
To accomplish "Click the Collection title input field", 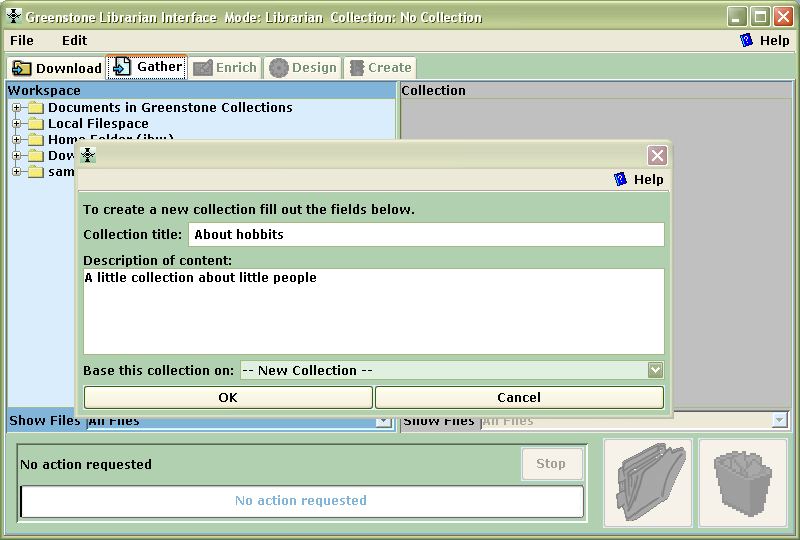I will tap(427, 234).
